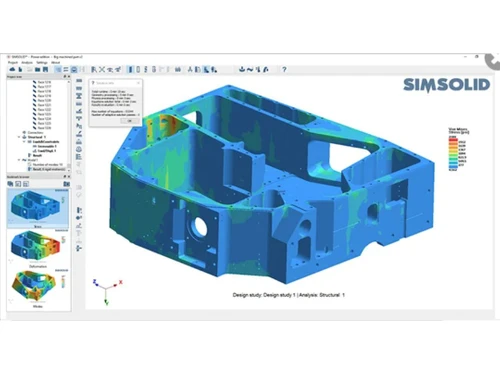
Task: Click the open folder toolbar icon
Action: point(38,69)
